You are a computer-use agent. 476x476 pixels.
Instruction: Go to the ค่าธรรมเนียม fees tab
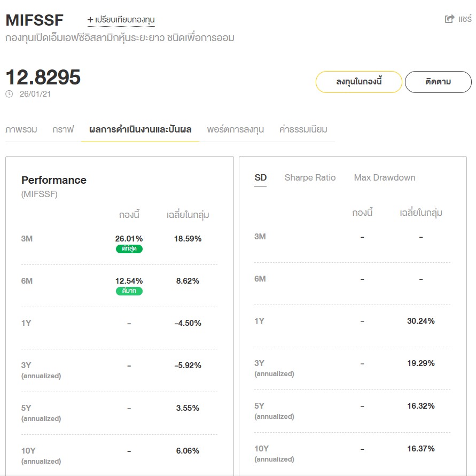click(303, 129)
